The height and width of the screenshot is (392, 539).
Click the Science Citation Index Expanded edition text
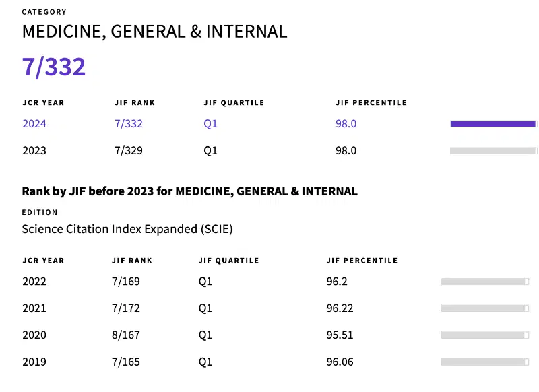(x=127, y=229)
